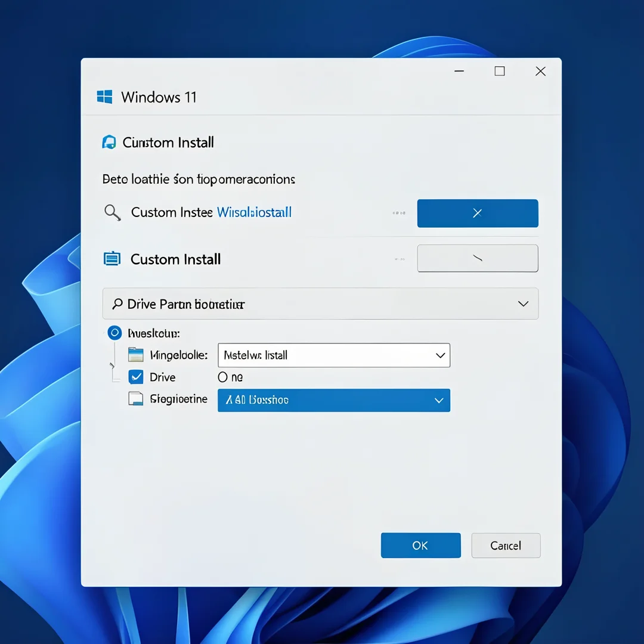Open the 'Nstelwr. Iistall' combo box
The width and height of the screenshot is (644, 644).
point(334,355)
